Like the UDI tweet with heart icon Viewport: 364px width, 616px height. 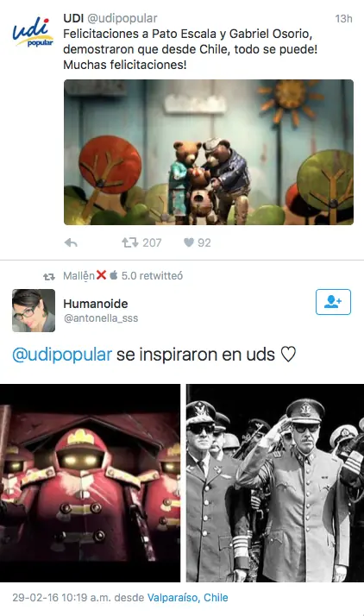pos(189,242)
